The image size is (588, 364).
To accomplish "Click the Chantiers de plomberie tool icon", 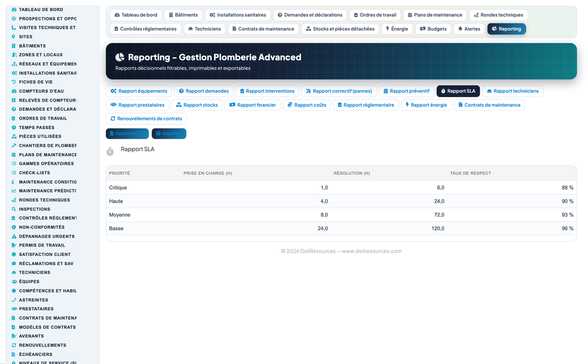I will pyautogui.click(x=14, y=146).
